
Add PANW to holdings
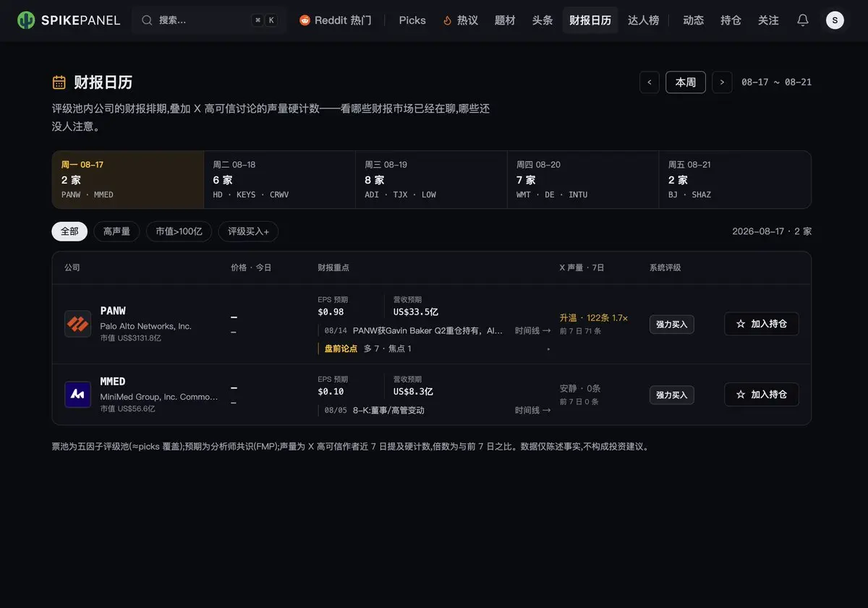tap(762, 324)
